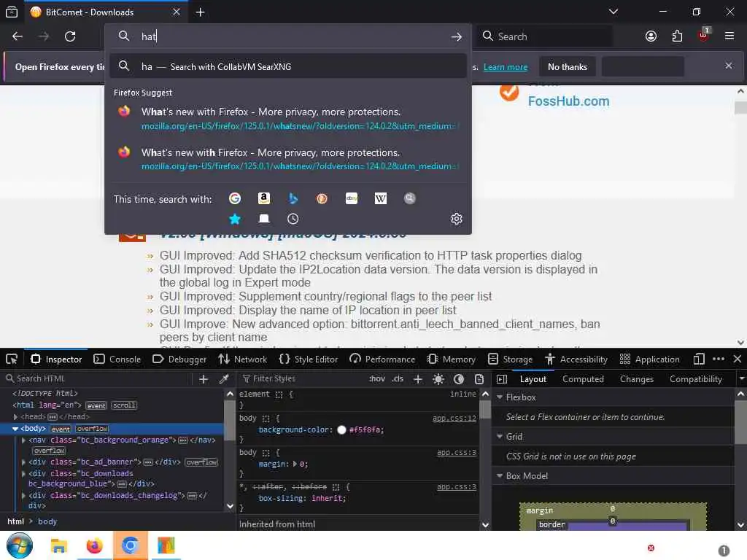Select the DuckDuckGo search icon
This screenshot has width=747, height=560.
click(322, 198)
